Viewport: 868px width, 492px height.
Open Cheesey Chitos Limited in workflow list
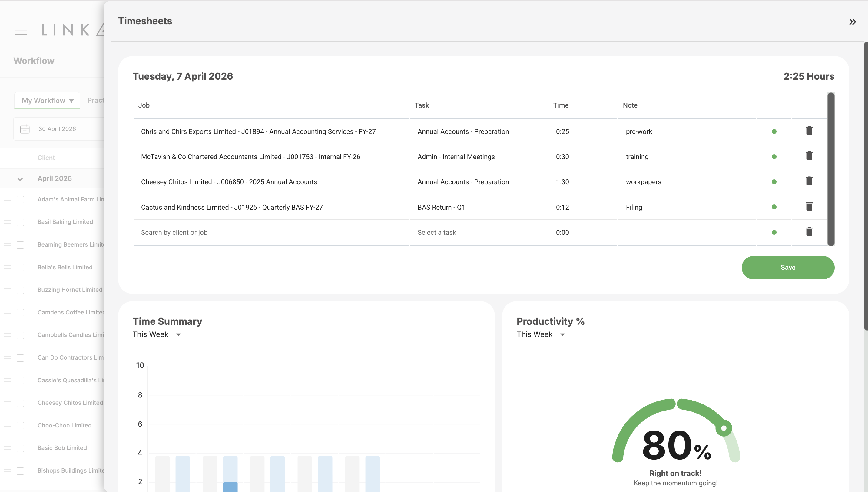[70, 403]
